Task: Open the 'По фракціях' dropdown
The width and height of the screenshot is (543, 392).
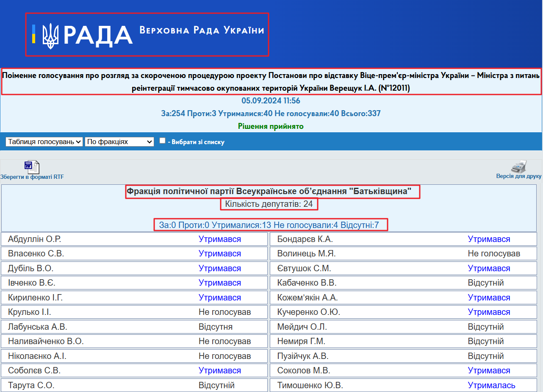Action: point(119,142)
